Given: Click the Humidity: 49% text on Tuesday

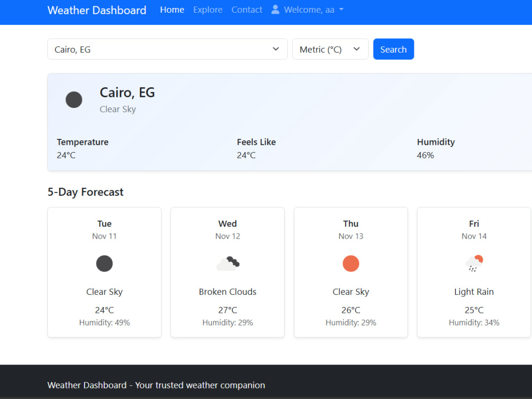Looking at the screenshot, I should pyautogui.click(x=104, y=323).
